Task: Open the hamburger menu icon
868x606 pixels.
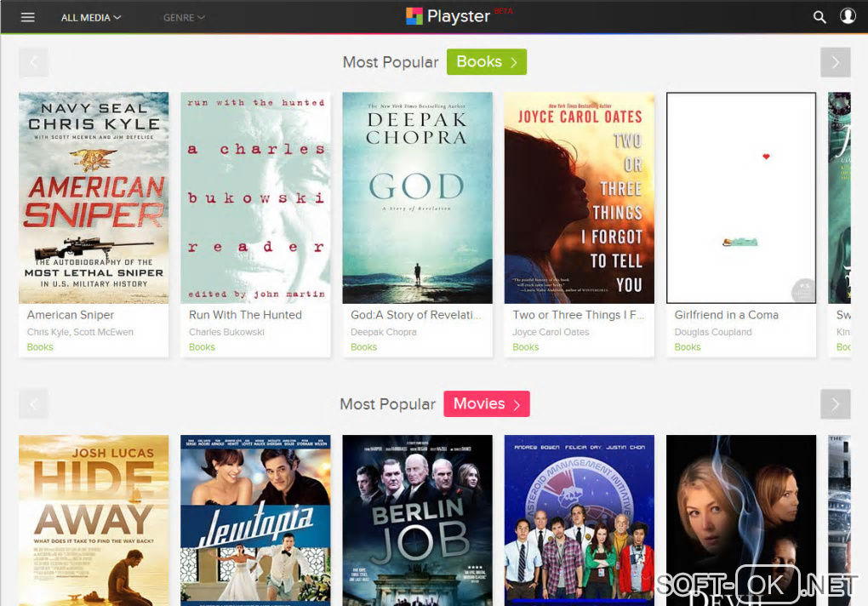Action: pos(28,17)
